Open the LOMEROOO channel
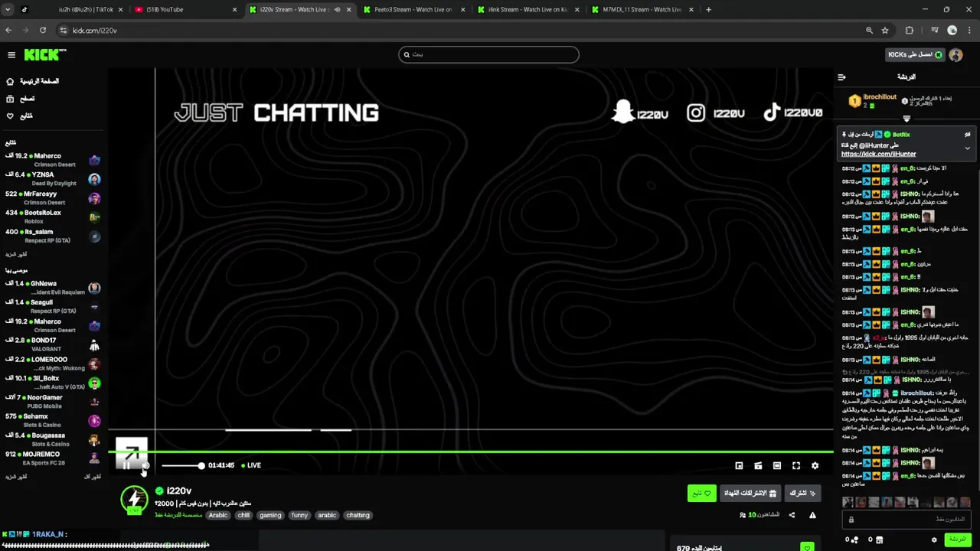Screen dimensions: 980x551 pyautogui.click(x=53, y=364)
